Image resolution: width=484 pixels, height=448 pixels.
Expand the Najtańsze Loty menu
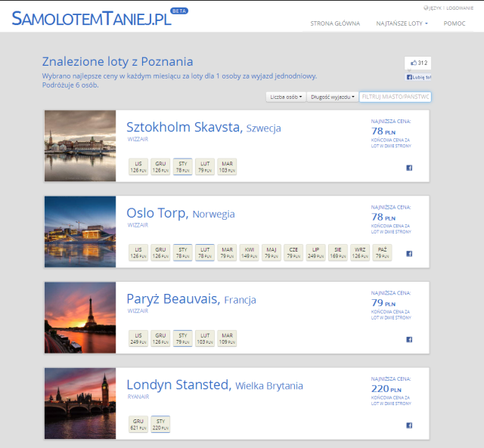coord(402,23)
